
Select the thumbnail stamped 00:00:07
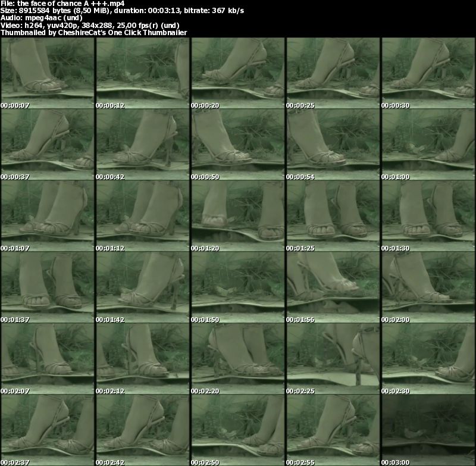click(48, 73)
